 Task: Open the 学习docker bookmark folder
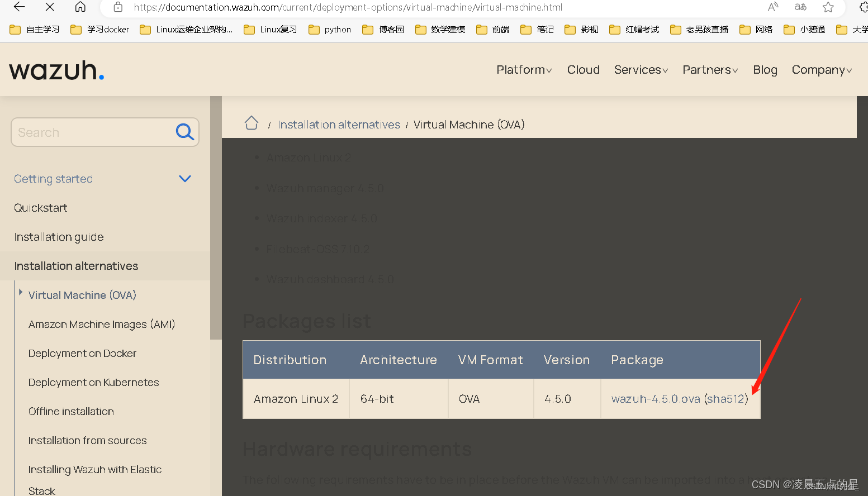[x=100, y=30]
